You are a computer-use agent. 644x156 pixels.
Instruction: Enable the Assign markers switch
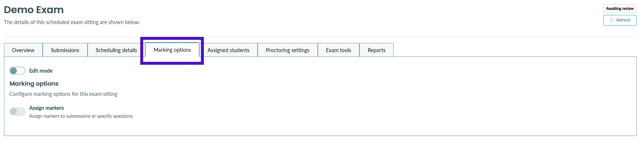tap(17, 112)
